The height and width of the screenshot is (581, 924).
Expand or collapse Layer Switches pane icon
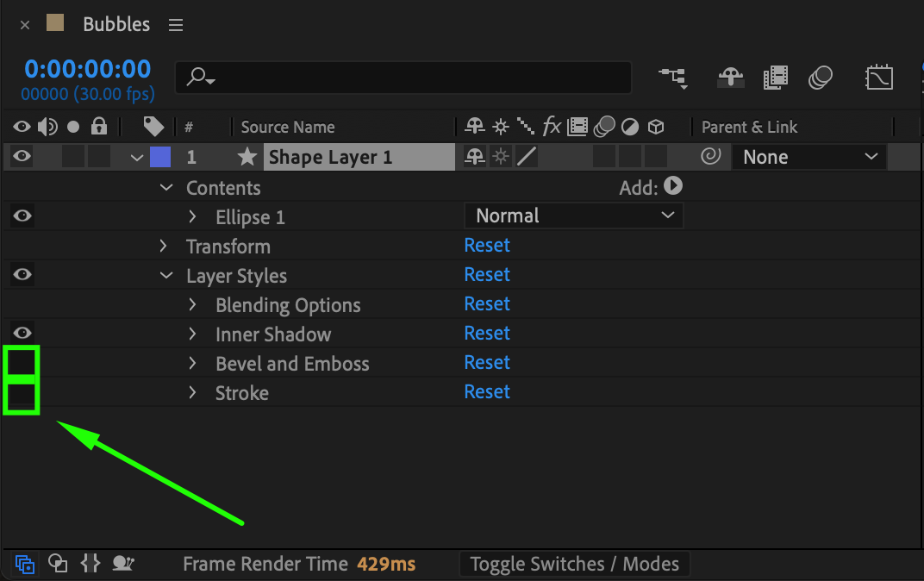[x=25, y=565]
